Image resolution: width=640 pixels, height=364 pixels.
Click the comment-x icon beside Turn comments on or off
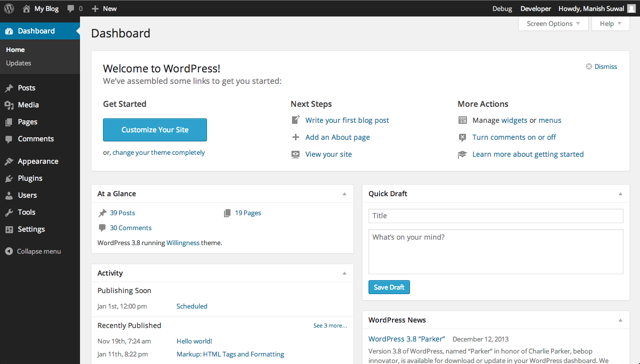[x=462, y=137]
